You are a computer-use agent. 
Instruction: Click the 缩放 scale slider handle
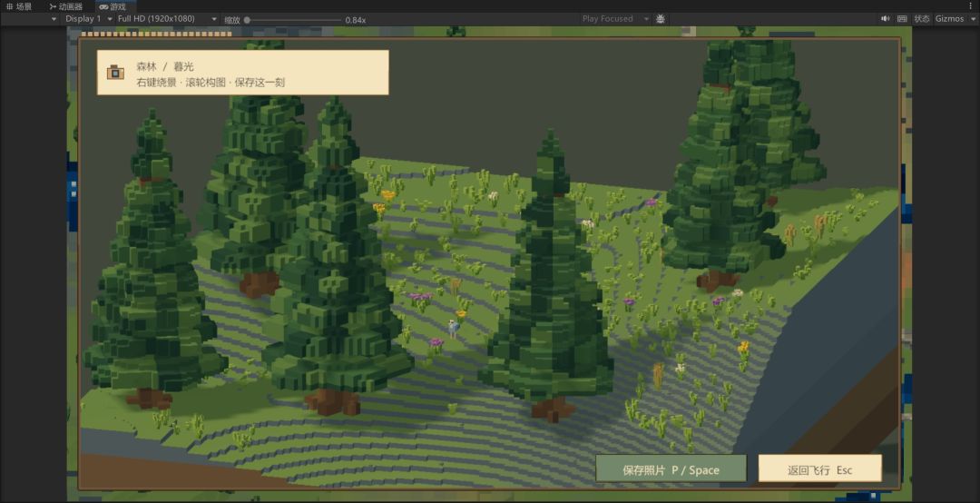pyautogui.click(x=247, y=20)
